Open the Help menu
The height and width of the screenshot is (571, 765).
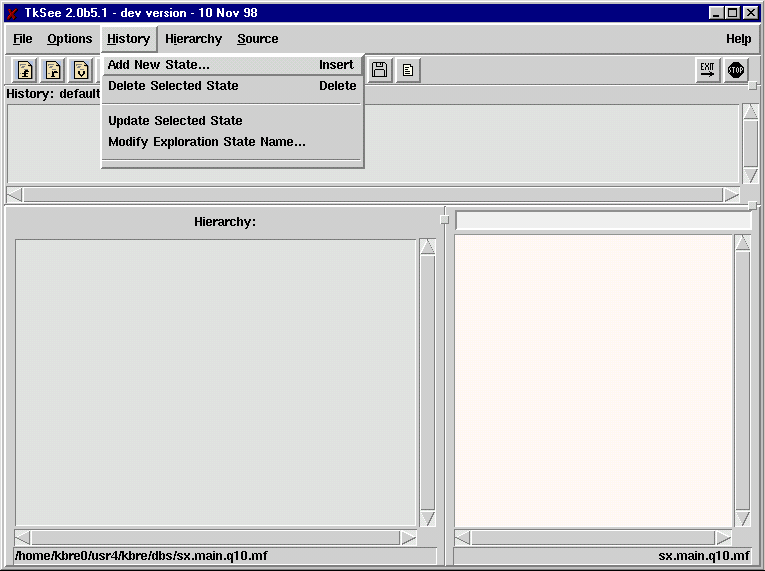[738, 39]
